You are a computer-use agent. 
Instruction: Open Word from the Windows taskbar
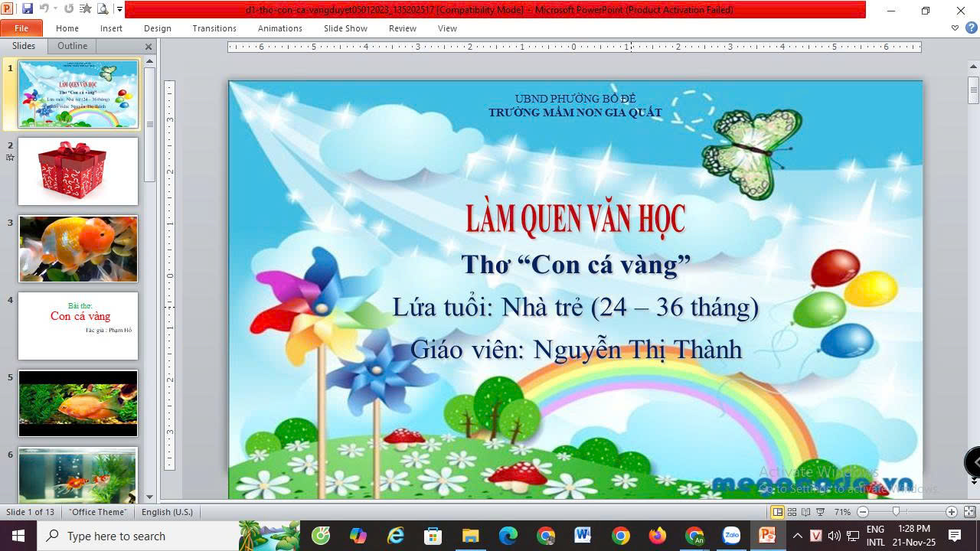pyautogui.click(x=583, y=536)
